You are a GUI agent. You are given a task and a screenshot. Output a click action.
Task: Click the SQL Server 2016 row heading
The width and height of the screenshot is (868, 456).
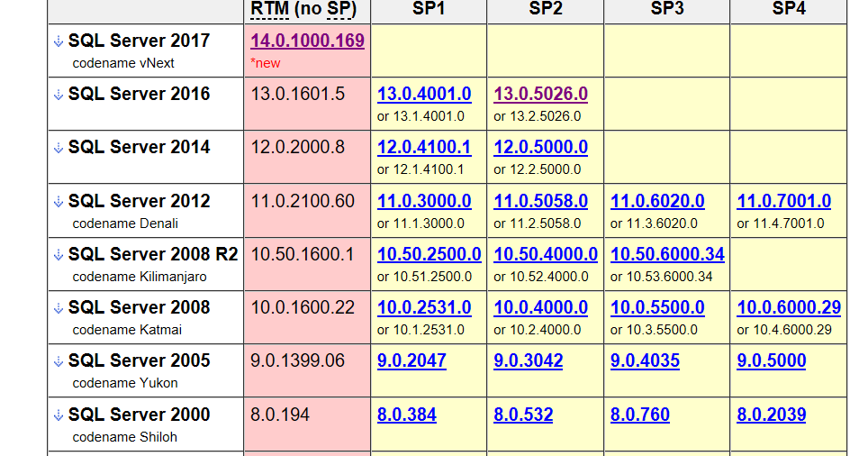pyautogui.click(x=139, y=94)
